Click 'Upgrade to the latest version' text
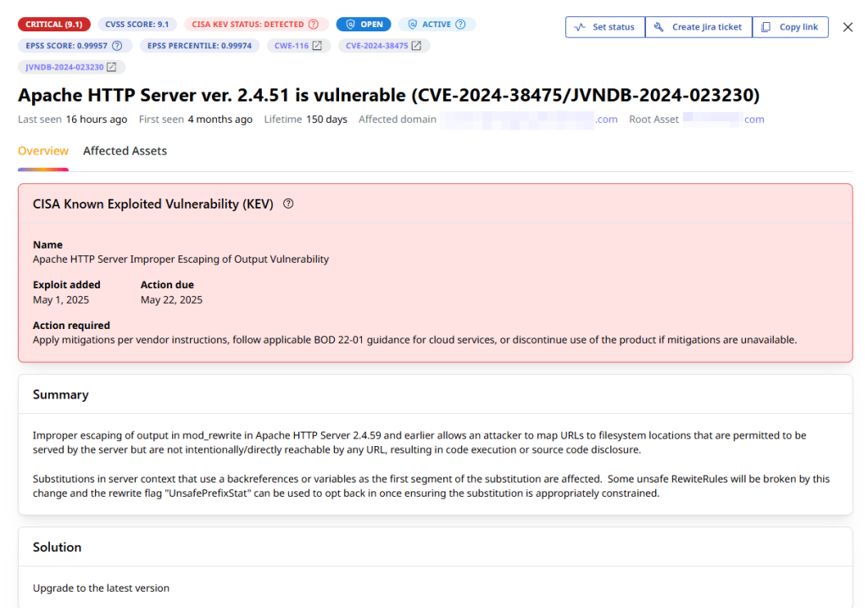 point(101,588)
